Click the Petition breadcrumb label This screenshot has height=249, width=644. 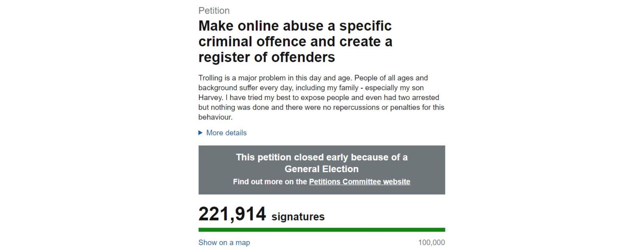click(214, 11)
